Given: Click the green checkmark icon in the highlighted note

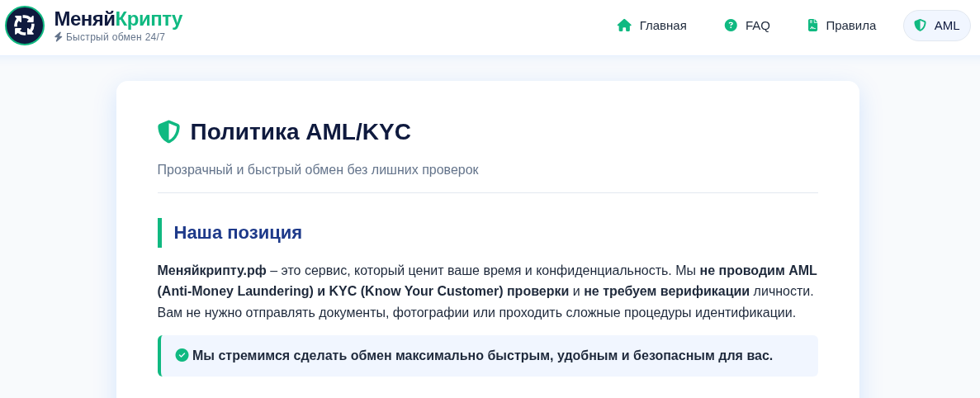Looking at the screenshot, I should tap(182, 356).
